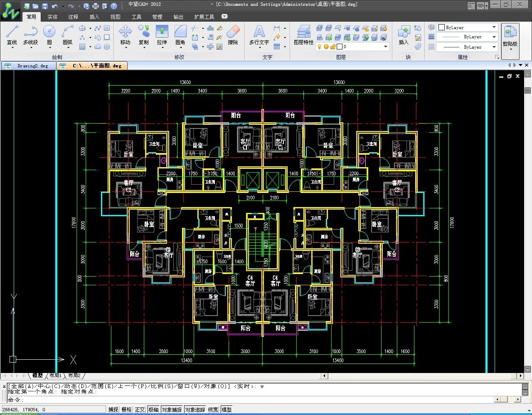Click the 命令 command line input field
The image size is (532, 415).
pyautogui.click(x=249, y=400)
